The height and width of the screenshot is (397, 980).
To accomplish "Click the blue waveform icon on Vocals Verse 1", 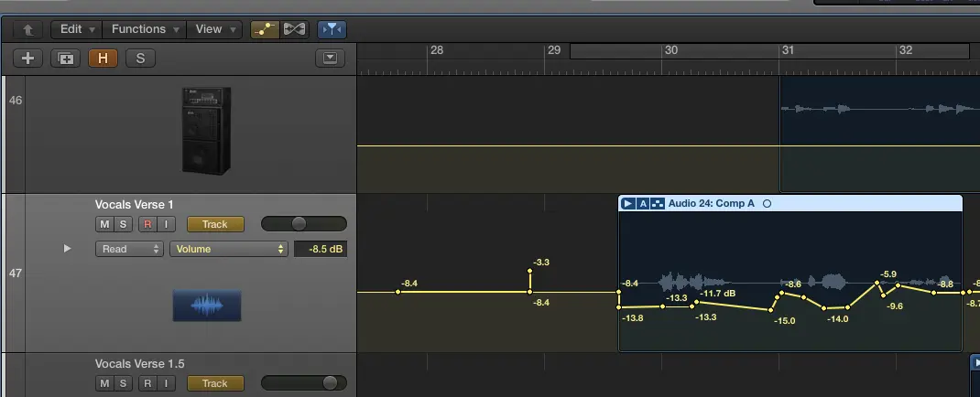I will pyautogui.click(x=207, y=306).
